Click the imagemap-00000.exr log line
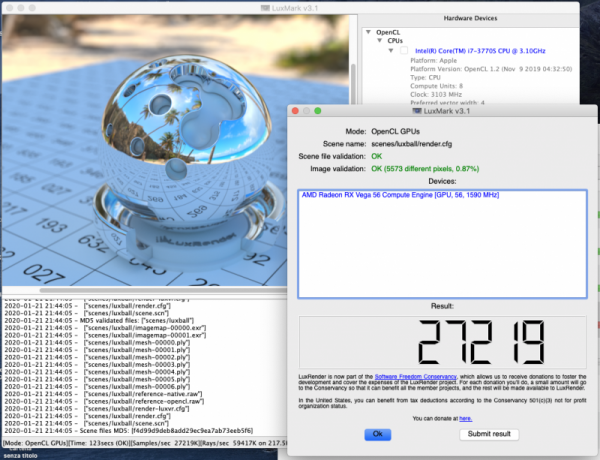 (105, 328)
